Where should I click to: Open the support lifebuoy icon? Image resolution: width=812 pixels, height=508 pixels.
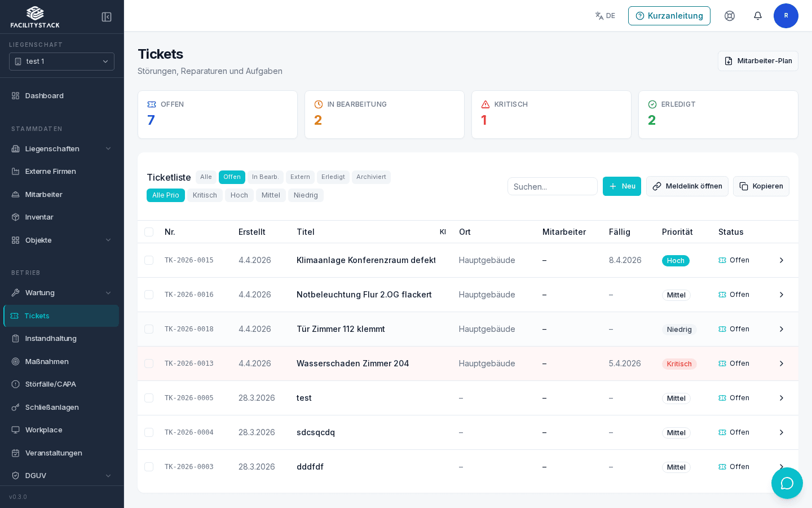730,16
